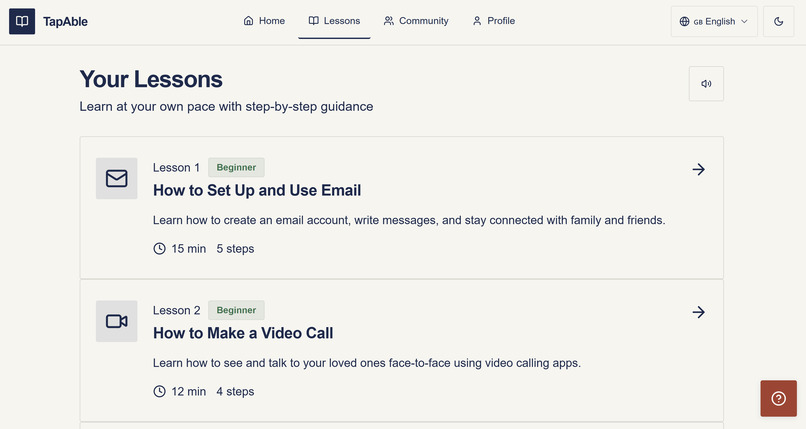Open How to Make a Video Call
Screen dimensions: 806x429
point(243,333)
